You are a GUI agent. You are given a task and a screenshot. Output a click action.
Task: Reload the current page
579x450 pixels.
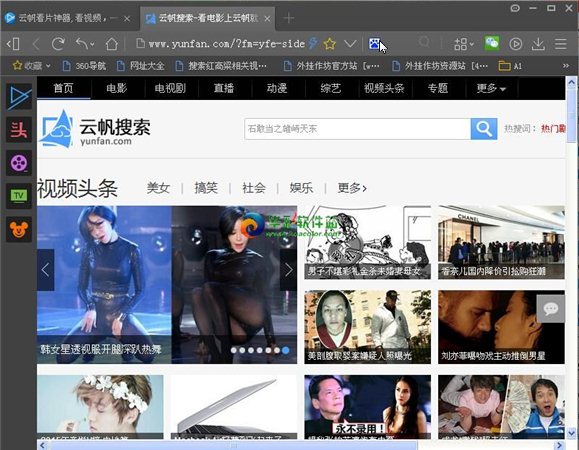(58, 44)
